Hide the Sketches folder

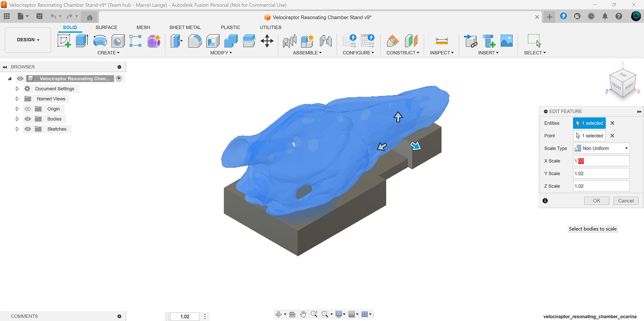(x=28, y=129)
